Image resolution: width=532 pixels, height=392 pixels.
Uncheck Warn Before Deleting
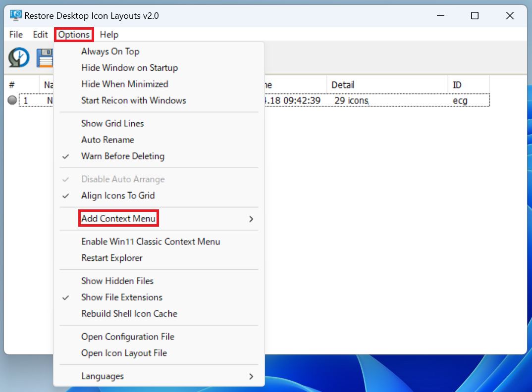(x=159, y=156)
